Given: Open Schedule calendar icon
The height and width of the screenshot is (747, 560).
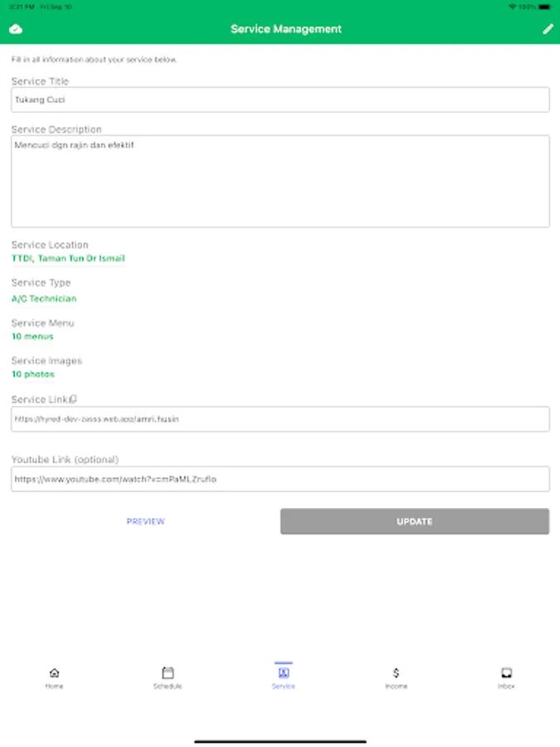Looking at the screenshot, I should point(168,672).
